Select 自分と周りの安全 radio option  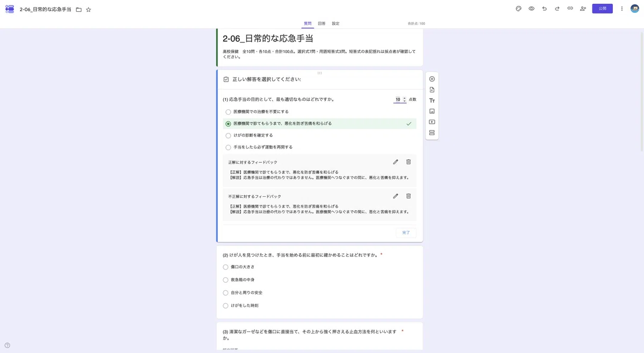coord(225,292)
